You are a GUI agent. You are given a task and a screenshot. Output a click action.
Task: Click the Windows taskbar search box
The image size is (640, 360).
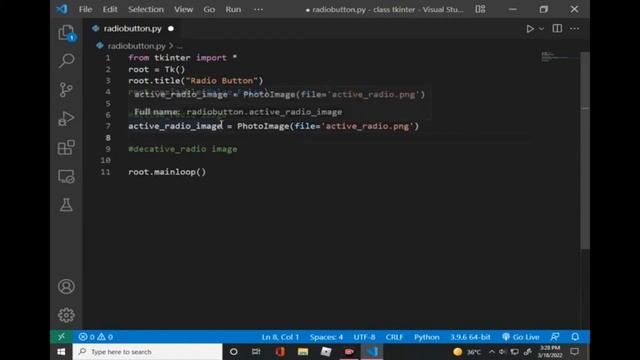coord(147,351)
